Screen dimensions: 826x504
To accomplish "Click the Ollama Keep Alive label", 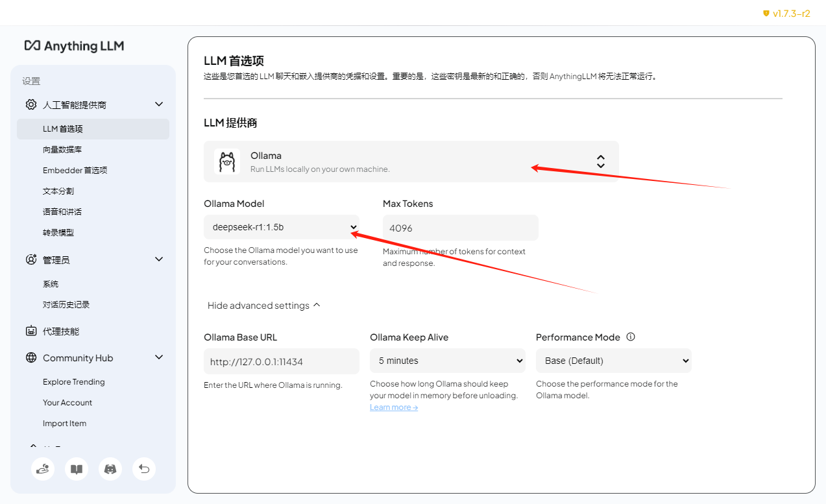I will point(409,337).
